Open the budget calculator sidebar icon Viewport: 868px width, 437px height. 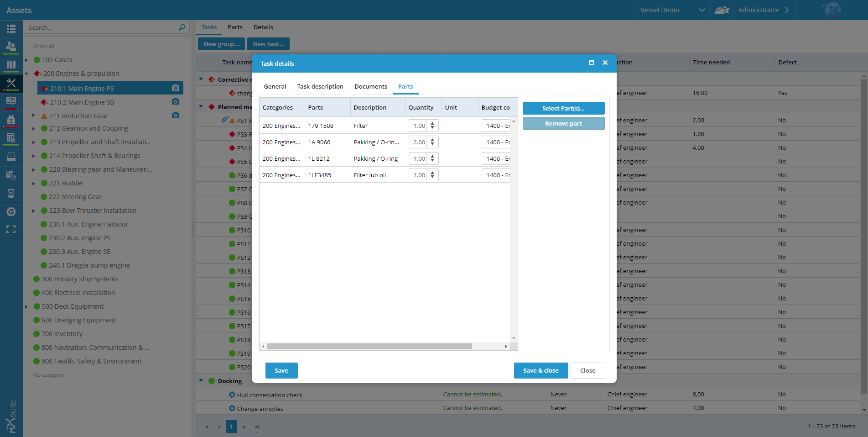pos(11,138)
